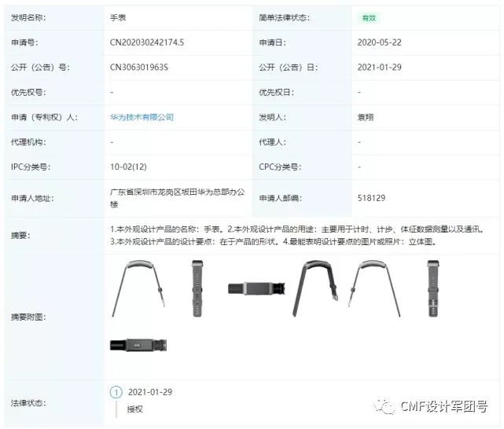The height and width of the screenshot is (429, 504).
Task: Click the 授权 legal status text
Action: [135, 409]
